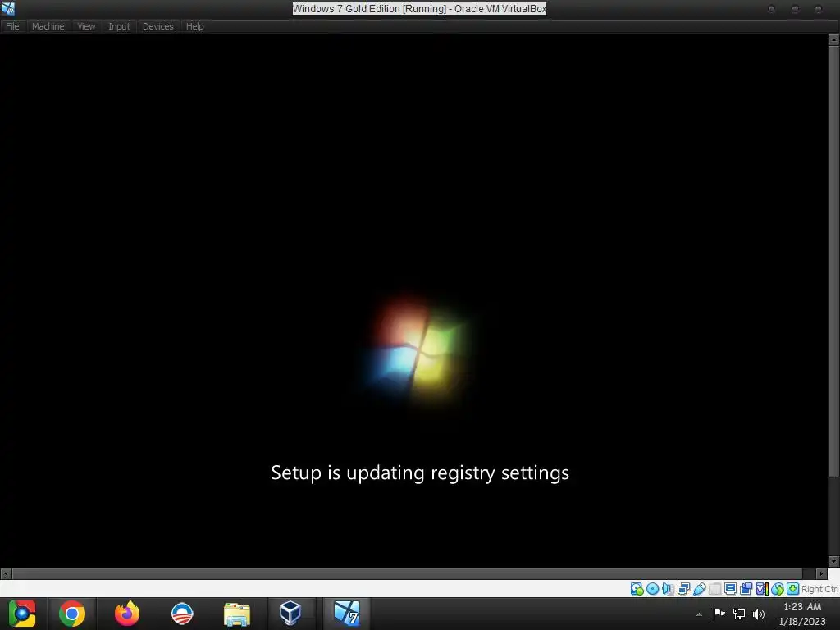Click the horizontal scrollbar left arrow
The image size is (840, 630).
point(6,573)
